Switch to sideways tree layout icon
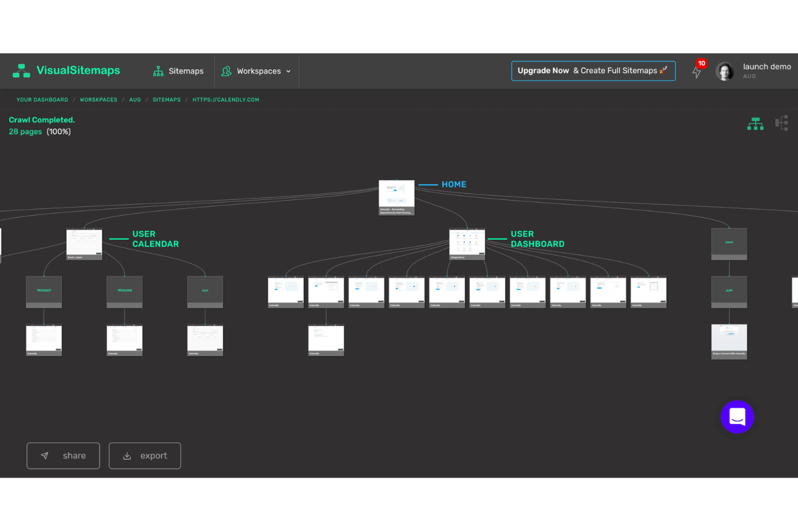Screen dimensions: 798x532 click(782, 123)
